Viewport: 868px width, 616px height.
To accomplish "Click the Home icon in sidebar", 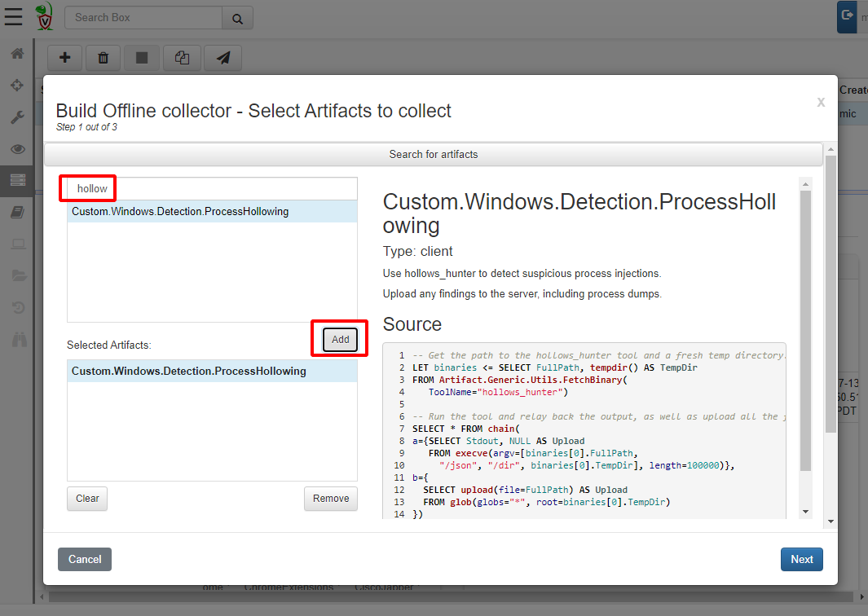I will click(17, 54).
